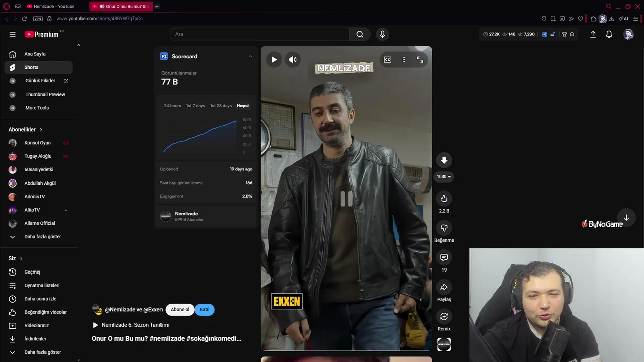Image resolution: width=644 pixels, height=362 pixels.
Task: Open comments showing 19
Action: tap(444, 257)
